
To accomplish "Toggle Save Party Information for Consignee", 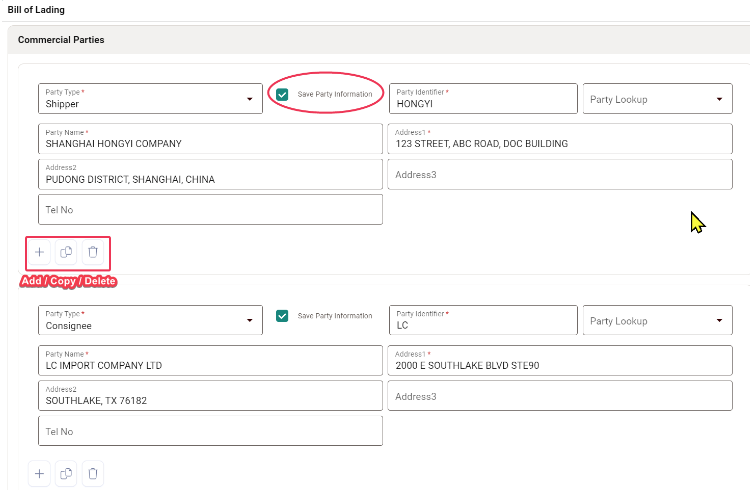I will pos(282,316).
